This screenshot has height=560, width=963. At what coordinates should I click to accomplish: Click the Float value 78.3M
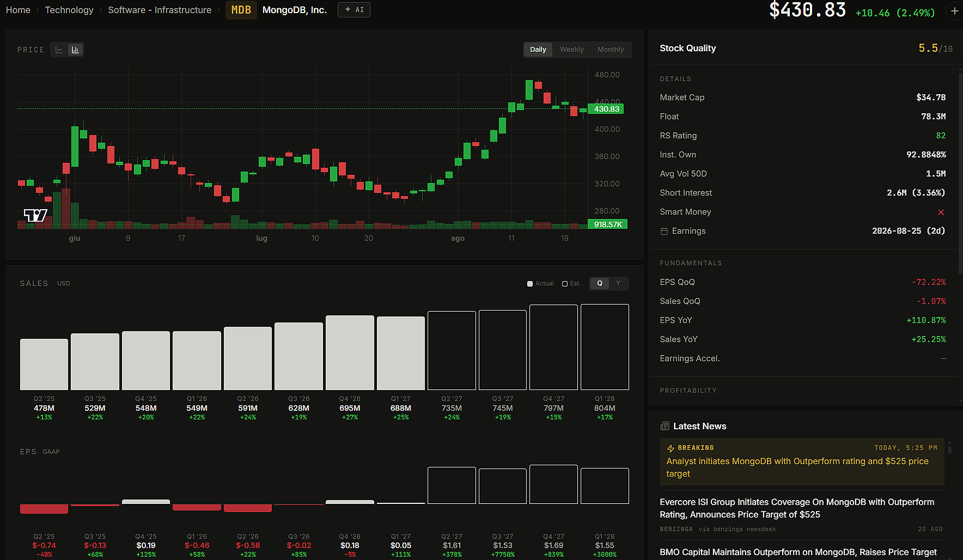(933, 117)
